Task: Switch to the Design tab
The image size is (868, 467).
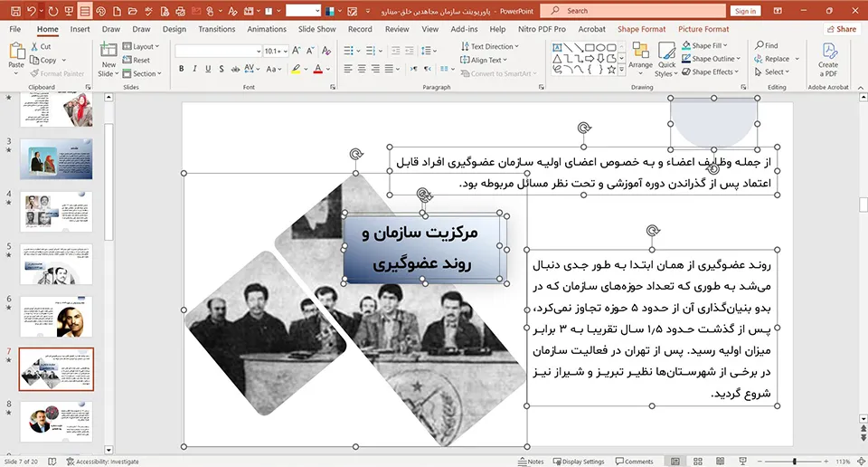Action: pos(175,29)
